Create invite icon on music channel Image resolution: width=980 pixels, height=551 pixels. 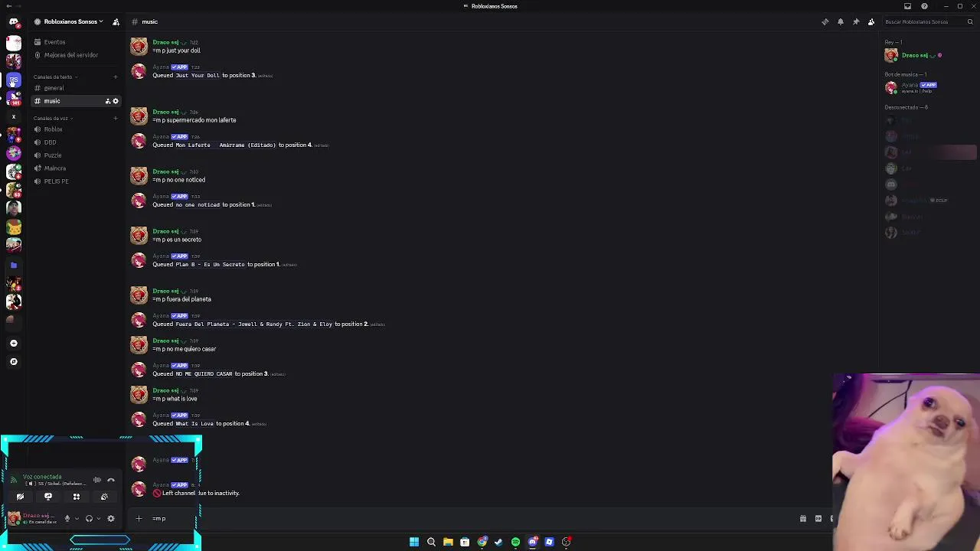pyautogui.click(x=107, y=101)
